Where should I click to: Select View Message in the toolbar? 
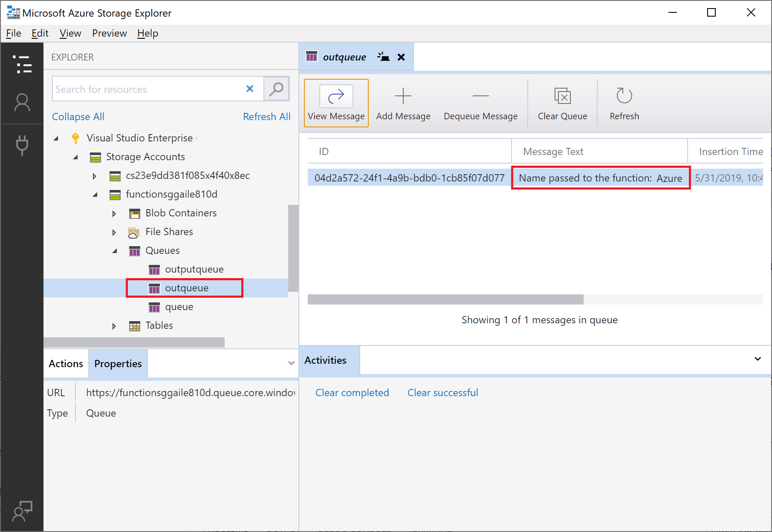pyautogui.click(x=336, y=103)
